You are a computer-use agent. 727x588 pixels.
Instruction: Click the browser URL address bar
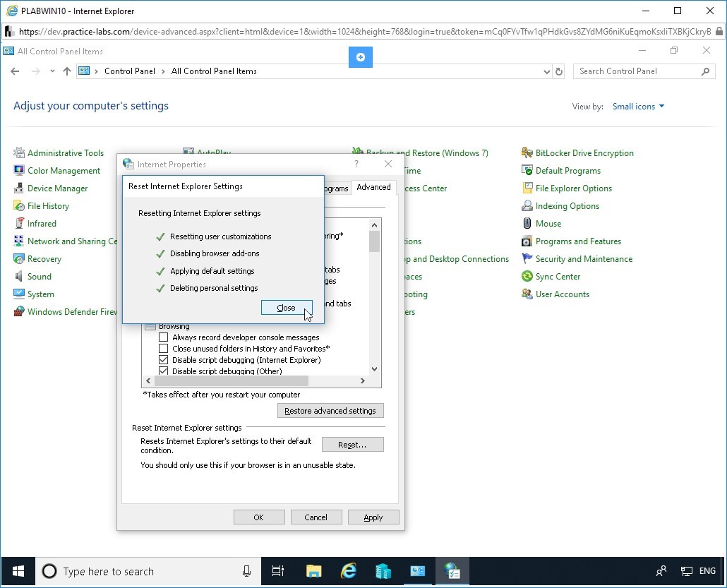[x=364, y=32]
